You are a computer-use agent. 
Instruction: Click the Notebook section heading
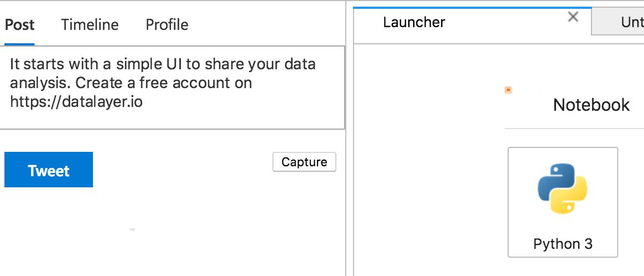[x=591, y=105]
